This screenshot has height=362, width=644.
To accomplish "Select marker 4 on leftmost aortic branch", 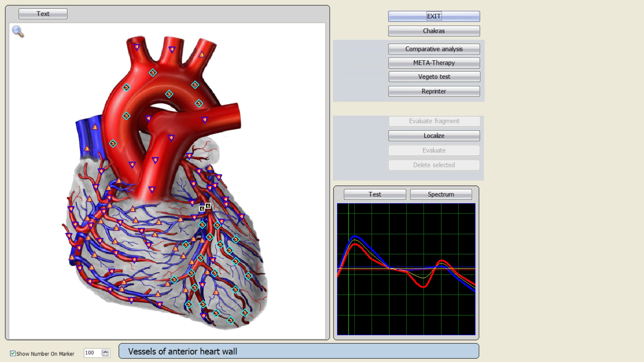I will coord(137,47).
